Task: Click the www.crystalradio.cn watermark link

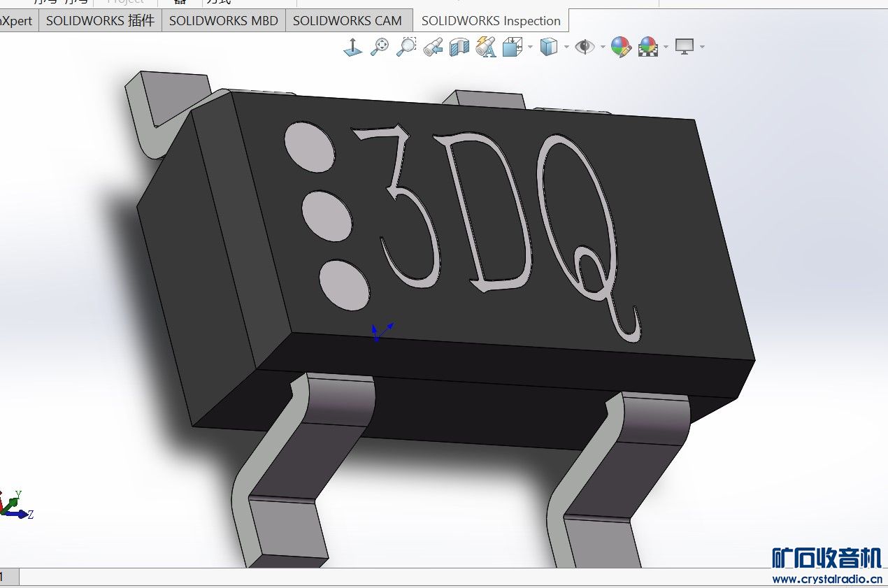Action: tap(826, 579)
